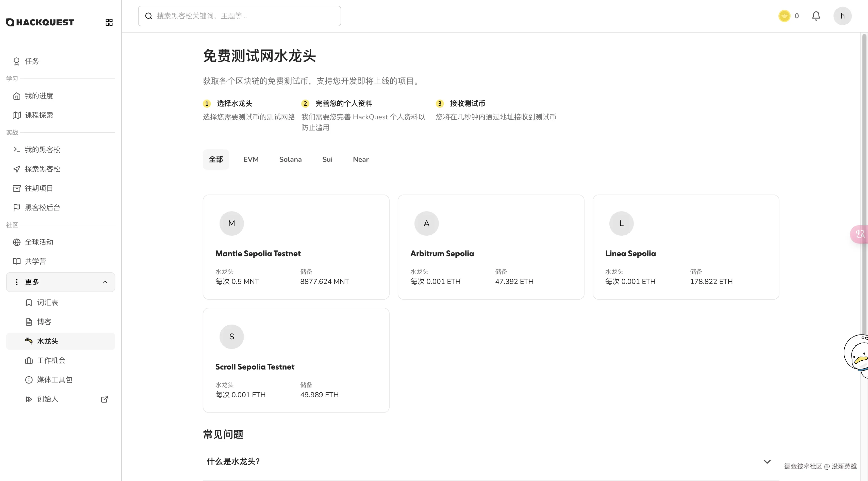Open the Scroll Sepolia Testnet faucet card

point(296,360)
